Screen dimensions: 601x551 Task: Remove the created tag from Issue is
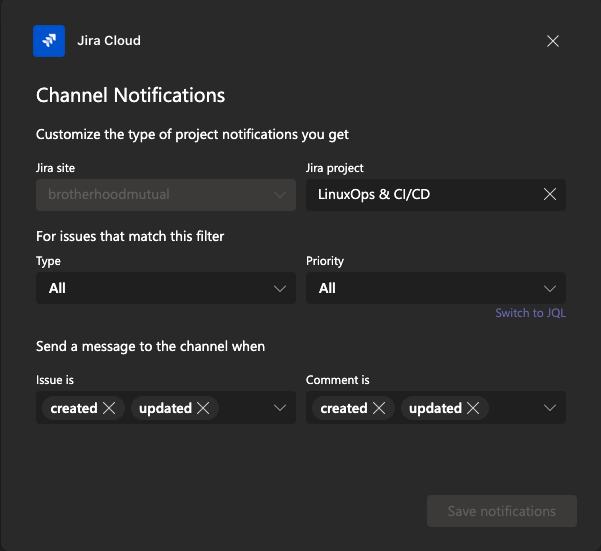click(109, 408)
